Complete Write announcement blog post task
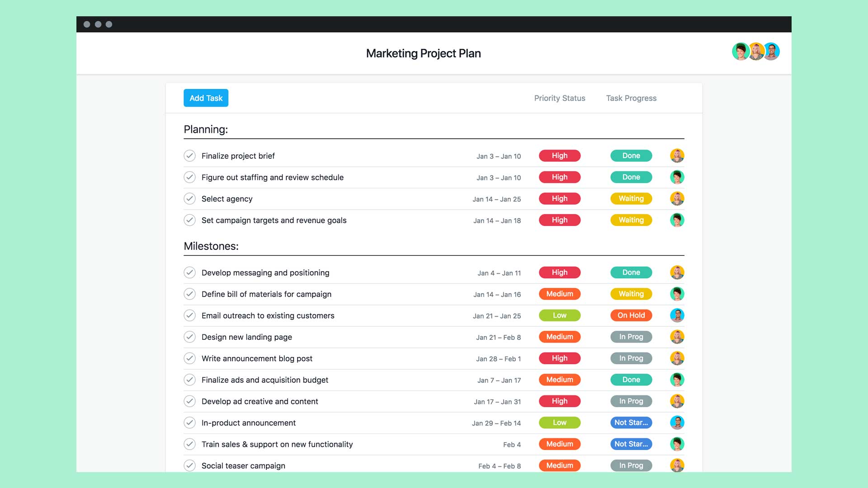This screenshot has height=488, width=868. click(189, 358)
